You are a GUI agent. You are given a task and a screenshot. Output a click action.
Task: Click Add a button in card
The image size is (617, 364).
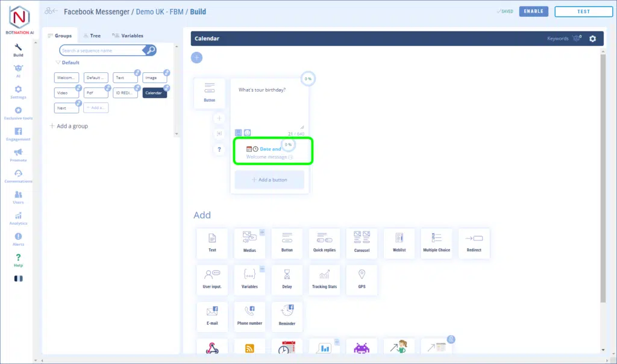coord(269,180)
